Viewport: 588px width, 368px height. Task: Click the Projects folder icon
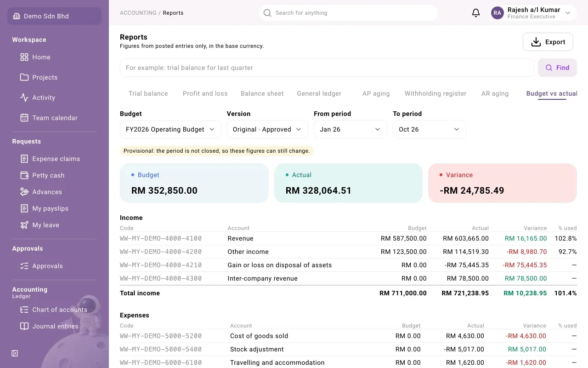pos(24,77)
